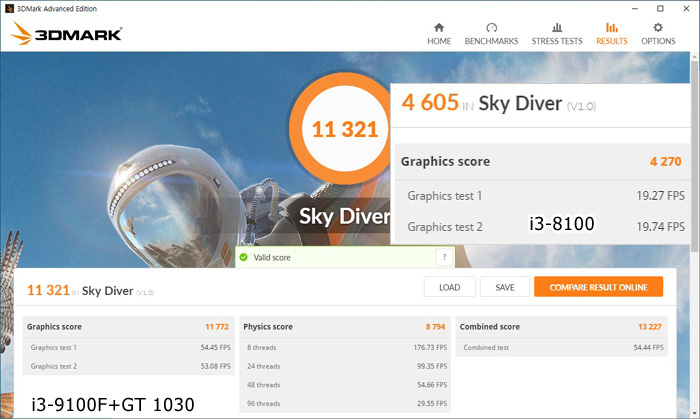Click the 'Combined test' row label
The image size is (700, 419).
point(486,348)
